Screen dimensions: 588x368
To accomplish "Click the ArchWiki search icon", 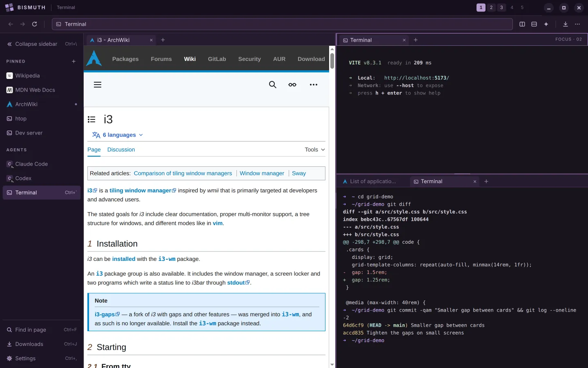I will tap(273, 85).
